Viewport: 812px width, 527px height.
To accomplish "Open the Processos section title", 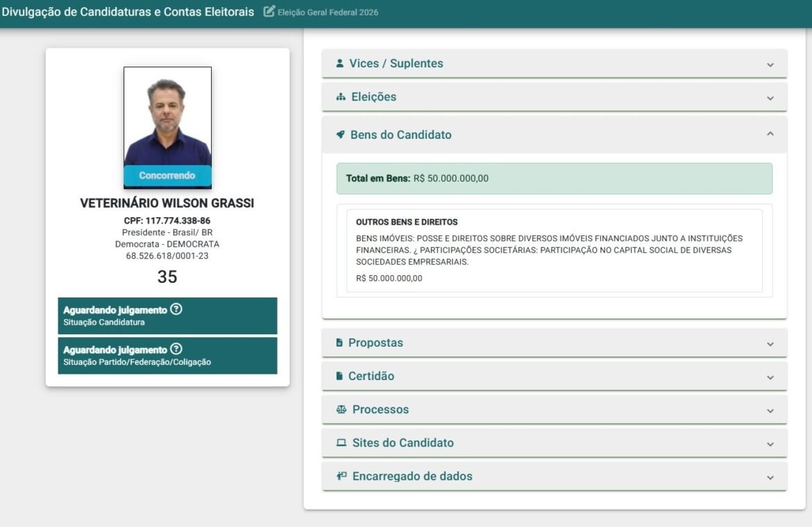I will click(380, 409).
